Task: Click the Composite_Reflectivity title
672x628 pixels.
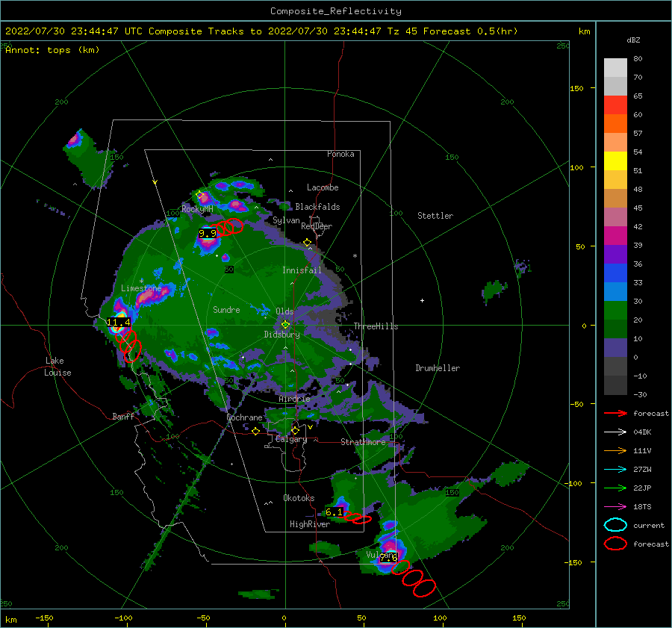Action: coord(335,11)
